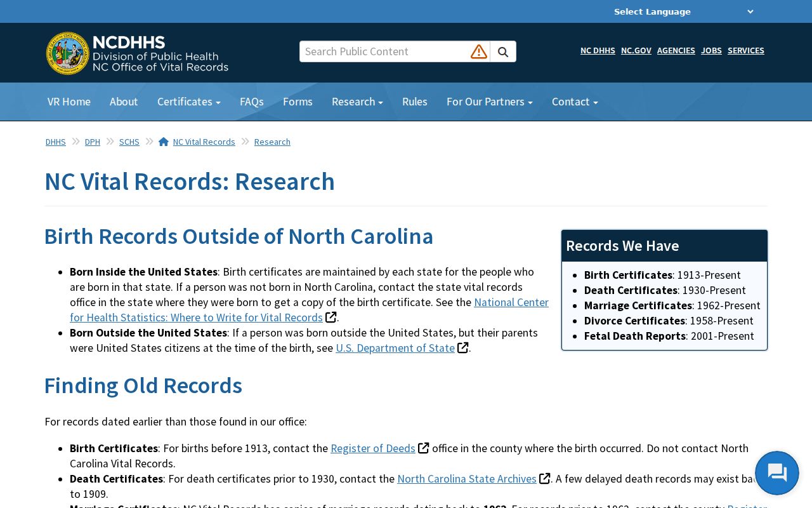Open the Rules page
The height and width of the screenshot is (508, 812).
click(x=415, y=102)
